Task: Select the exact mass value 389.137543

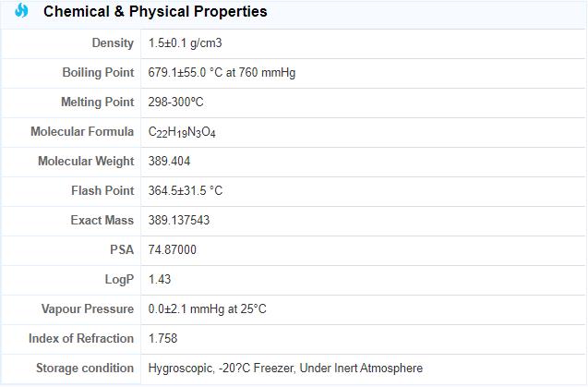Action: coord(179,221)
